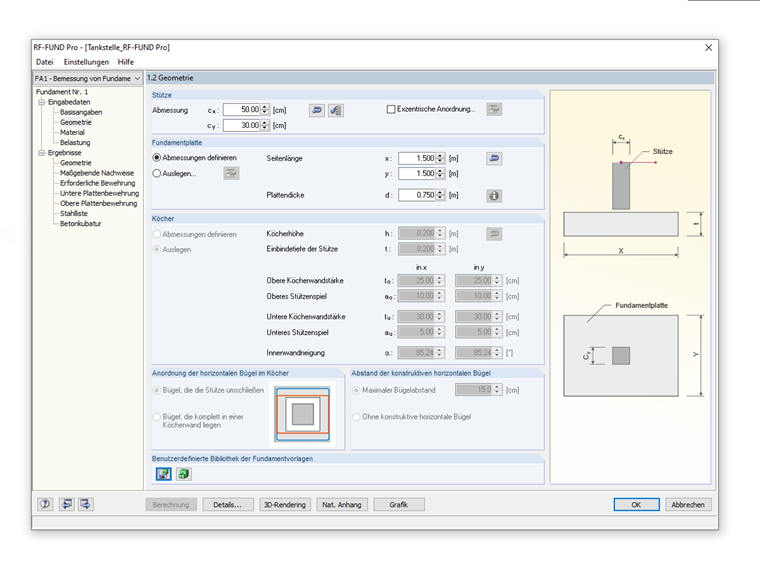Click the cx value input field

(x=242, y=110)
